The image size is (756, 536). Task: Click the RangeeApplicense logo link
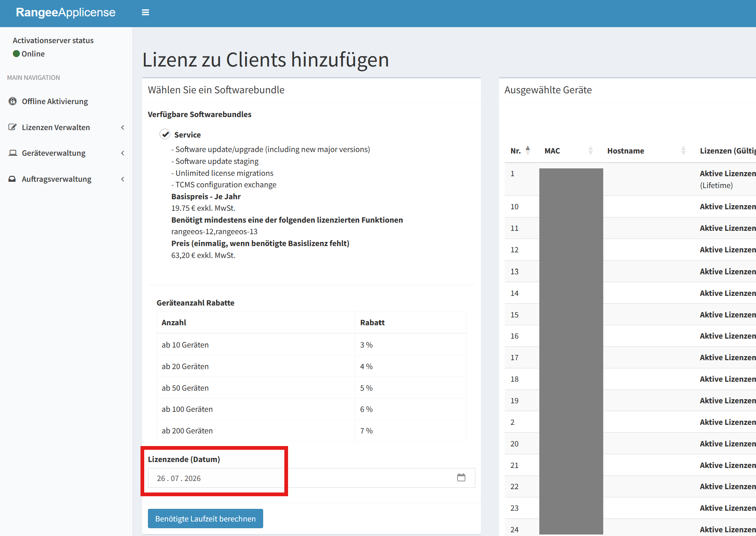[66, 12]
